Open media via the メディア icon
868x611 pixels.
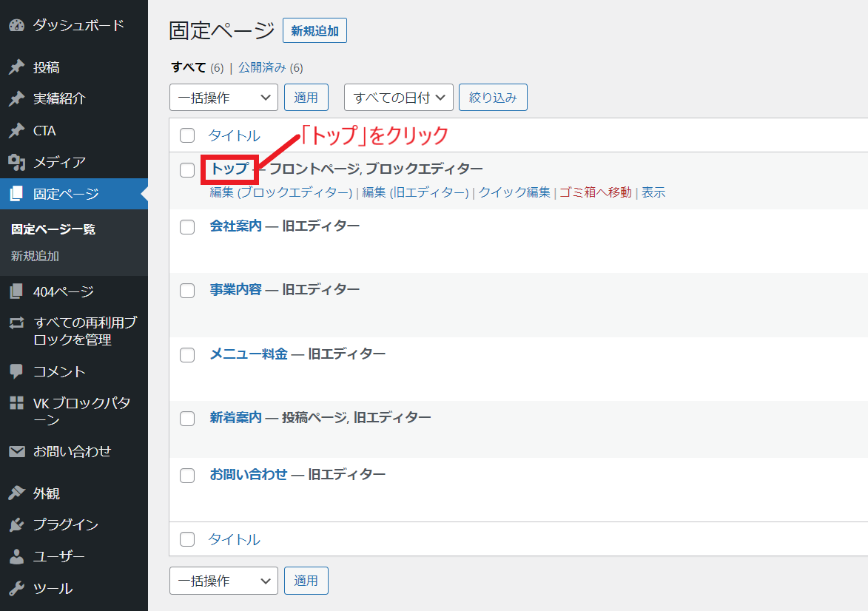(16, 162)
